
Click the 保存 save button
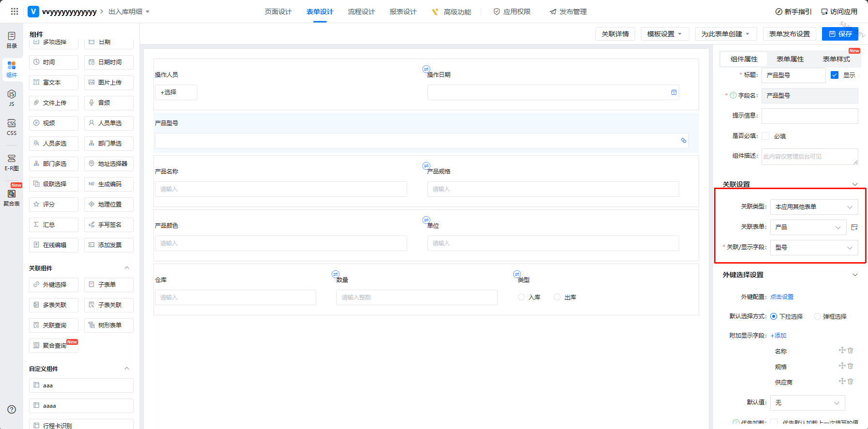840,34
